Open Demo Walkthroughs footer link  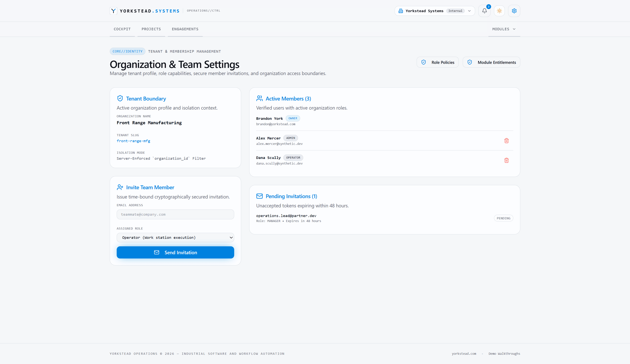click(x=504, y=354)
